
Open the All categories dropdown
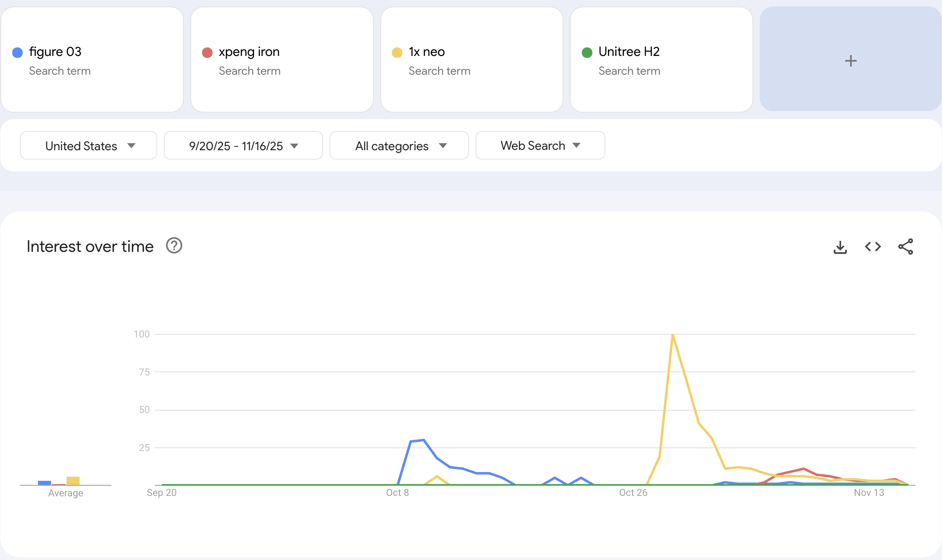tap(399, 146)
